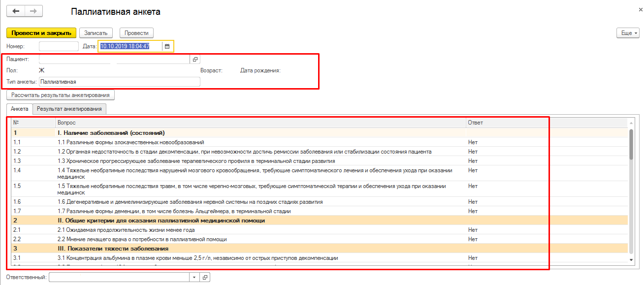Image resolution: width=644 pixels, height=285 pixels.
Task: Open the calendar date picker icon
Action: tap(167, 46)
